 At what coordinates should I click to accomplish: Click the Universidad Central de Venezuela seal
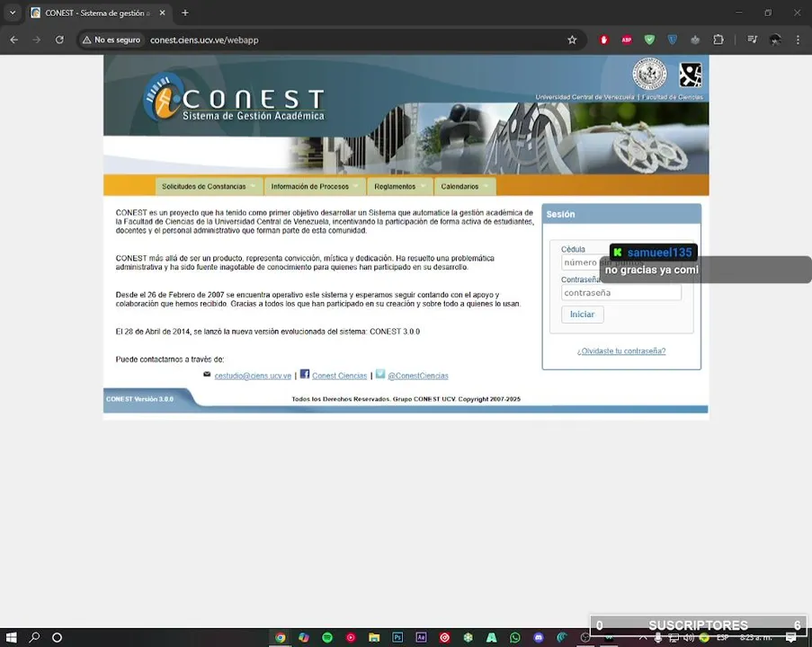pos(649,74)
